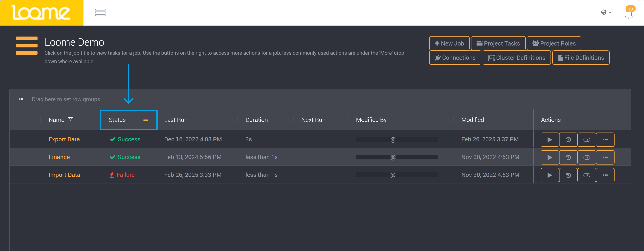Click the row groups icon
Viewport: 644px width, 251px height.
[21, 99]
